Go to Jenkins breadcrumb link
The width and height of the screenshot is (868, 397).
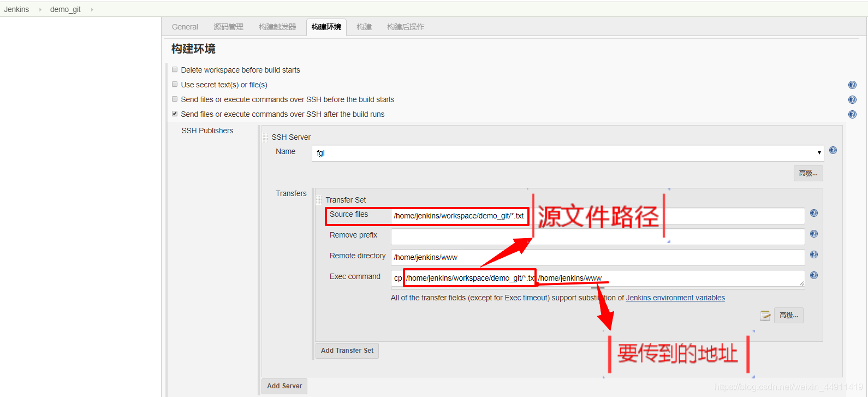(x=16, y=9)
